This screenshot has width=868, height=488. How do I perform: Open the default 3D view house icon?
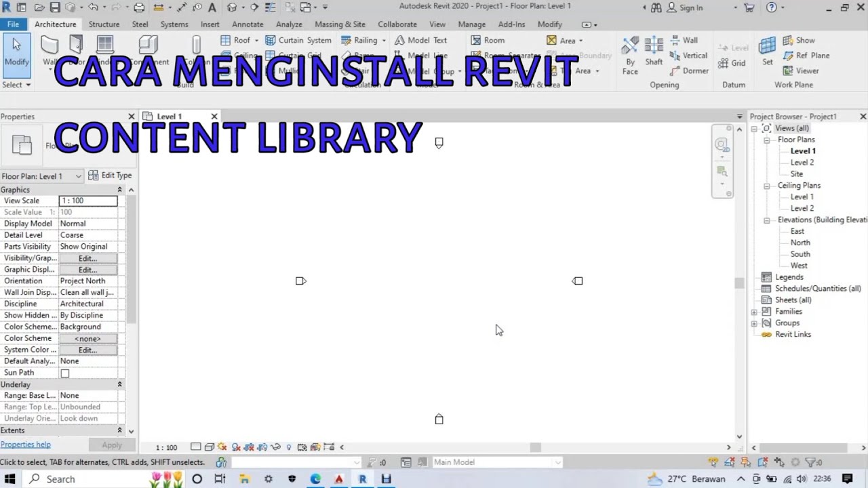(x=232, y=7)
